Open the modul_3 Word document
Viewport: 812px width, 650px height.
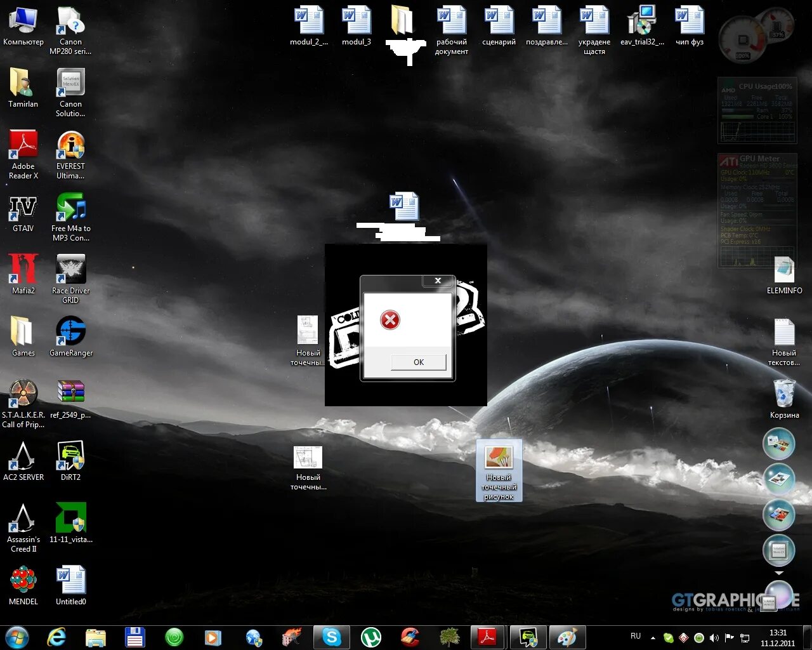(x=357, y=27)
